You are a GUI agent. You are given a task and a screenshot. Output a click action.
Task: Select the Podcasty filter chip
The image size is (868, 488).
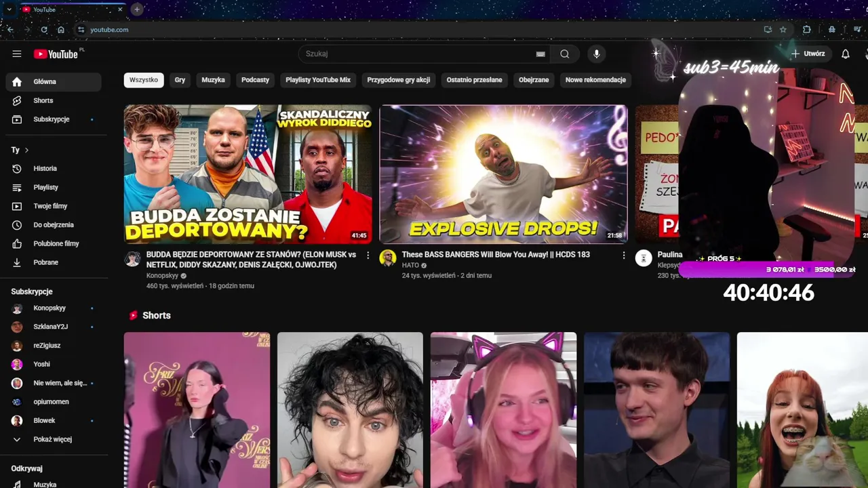tap(255, 80)
